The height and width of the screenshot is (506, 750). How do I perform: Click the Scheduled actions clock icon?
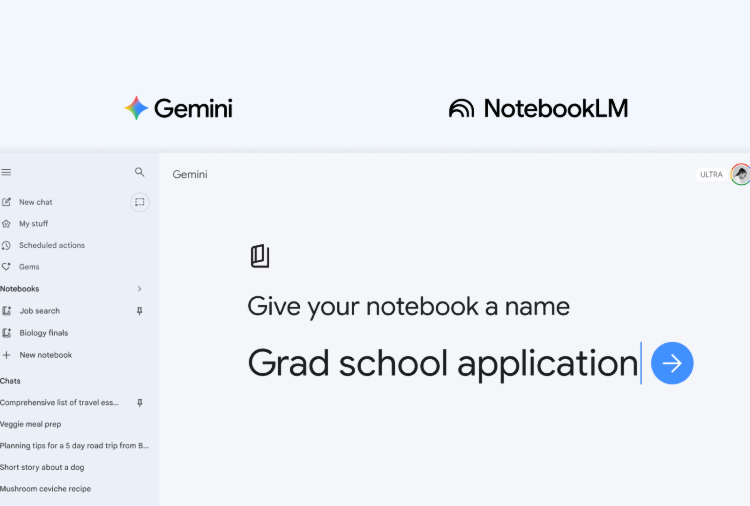click(6, 245)
